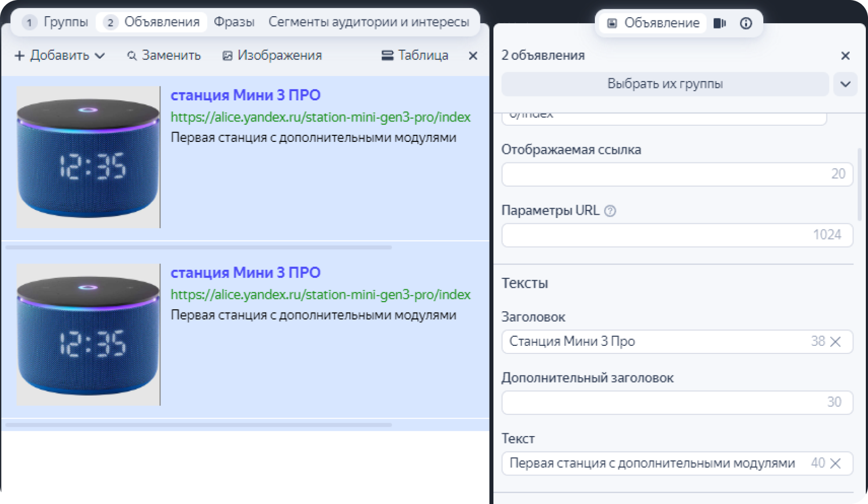Click the Тексты section heading
The width and height of the screenshot is (868, 504).
(525, 283)
